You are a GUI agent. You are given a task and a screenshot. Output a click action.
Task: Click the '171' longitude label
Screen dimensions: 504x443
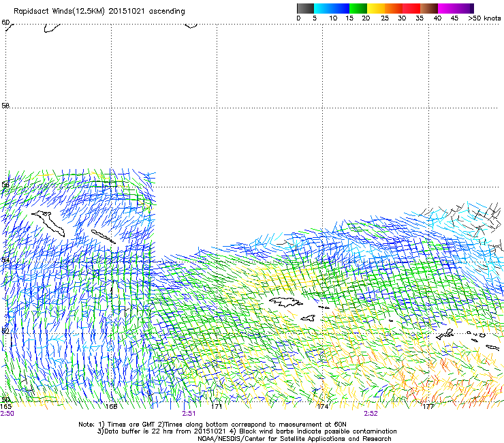[217, 406]
